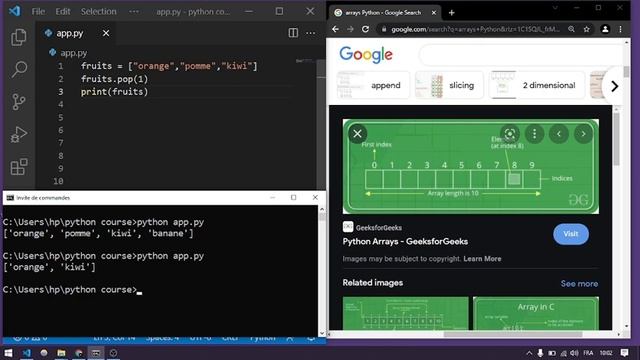The height and width of the screenshot is (360, 640).
Task: Split the VS Code editor right
Action: 293,33
